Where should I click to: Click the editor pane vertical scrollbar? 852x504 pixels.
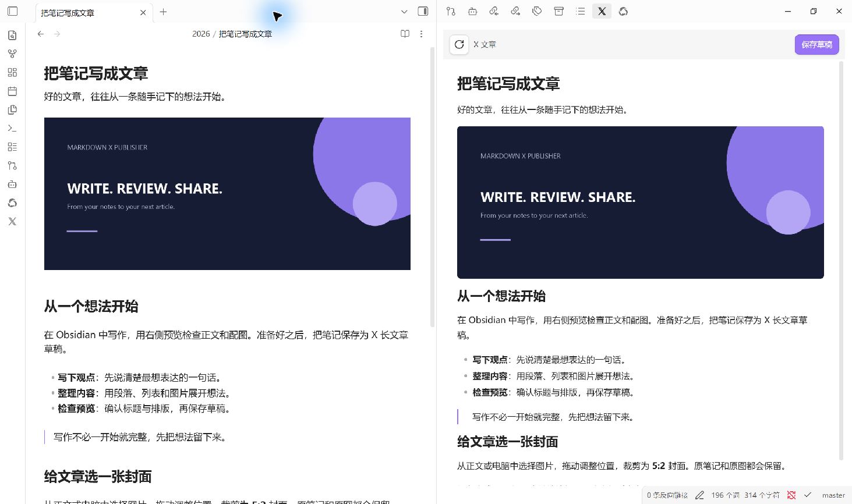click(x=432, y=186)
